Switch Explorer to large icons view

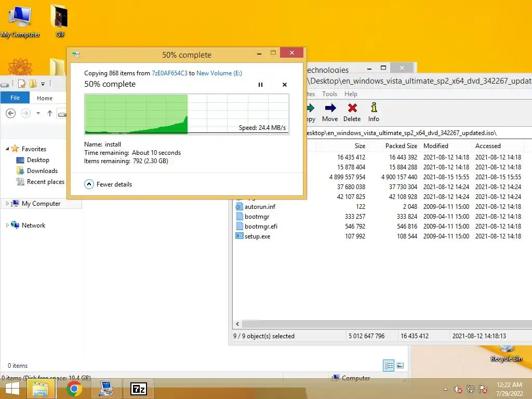click(401, 365)
